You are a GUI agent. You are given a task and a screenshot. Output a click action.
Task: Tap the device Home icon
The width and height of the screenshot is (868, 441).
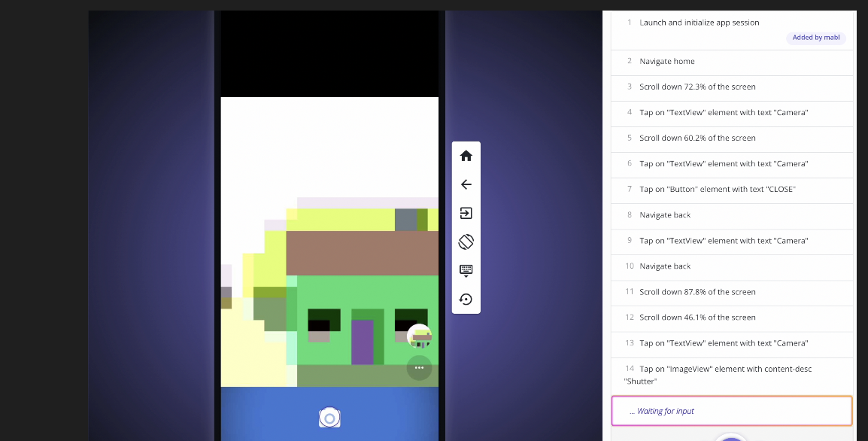466,157
